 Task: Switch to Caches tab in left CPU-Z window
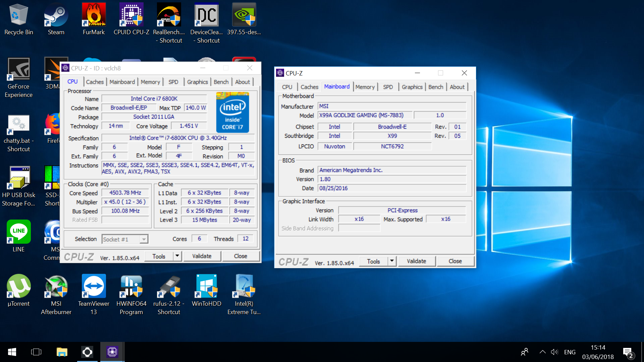click(95, 82)
